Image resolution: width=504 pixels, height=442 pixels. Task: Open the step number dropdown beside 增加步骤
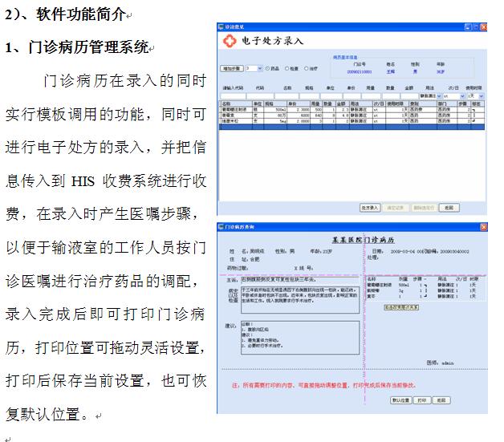point(260,68)
